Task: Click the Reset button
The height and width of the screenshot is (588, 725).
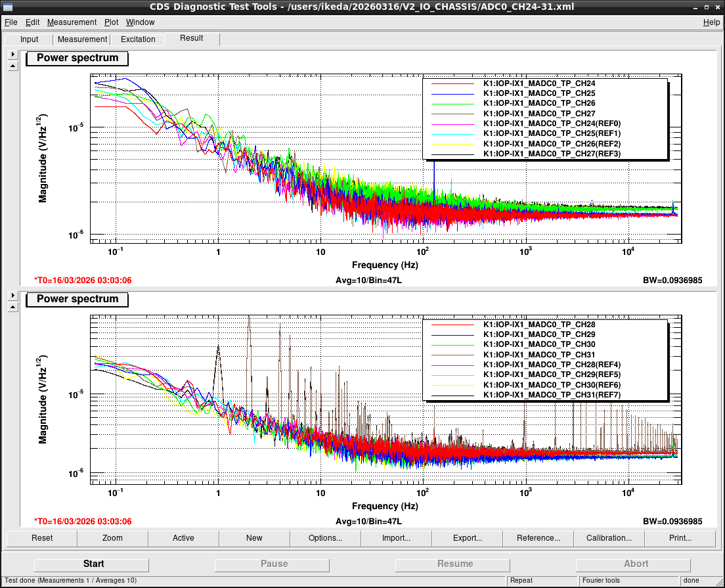Action: (x=42, y=538)
